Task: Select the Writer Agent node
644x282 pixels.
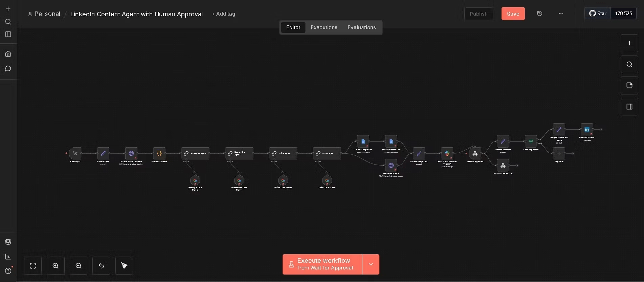Action: coord(283,153)
